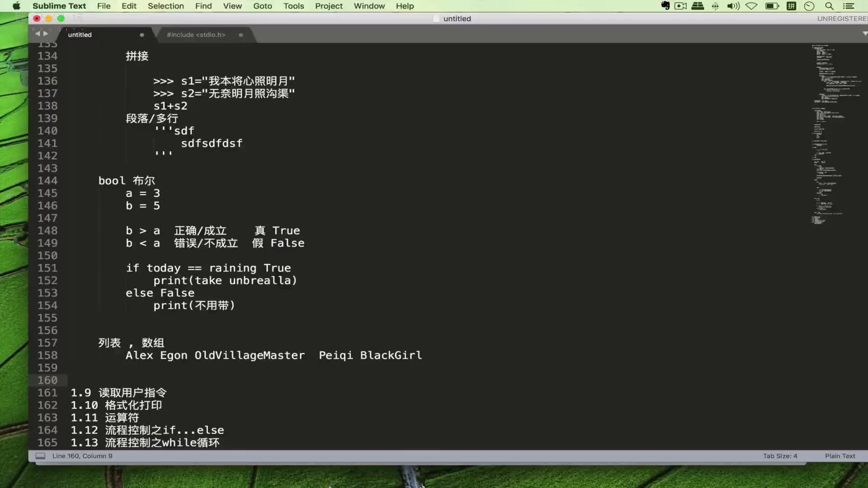Open the input method menu icon
868x488 pixels.
pos(791,6)
